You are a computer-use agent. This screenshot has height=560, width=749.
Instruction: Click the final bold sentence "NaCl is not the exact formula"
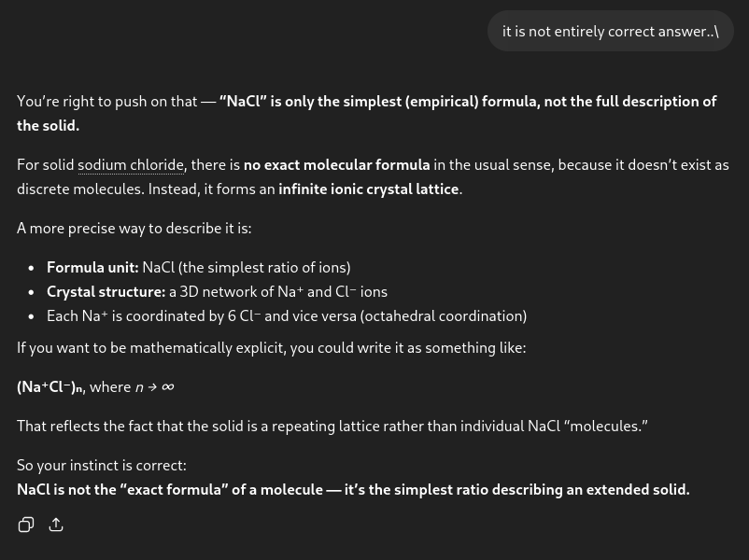coord(353,490)
